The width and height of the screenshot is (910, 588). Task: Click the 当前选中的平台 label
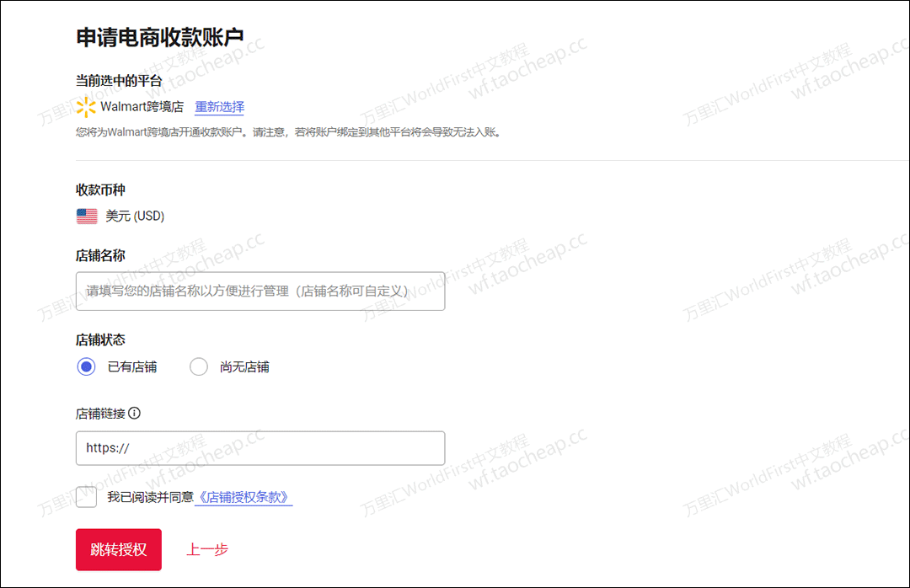(119, 81)
